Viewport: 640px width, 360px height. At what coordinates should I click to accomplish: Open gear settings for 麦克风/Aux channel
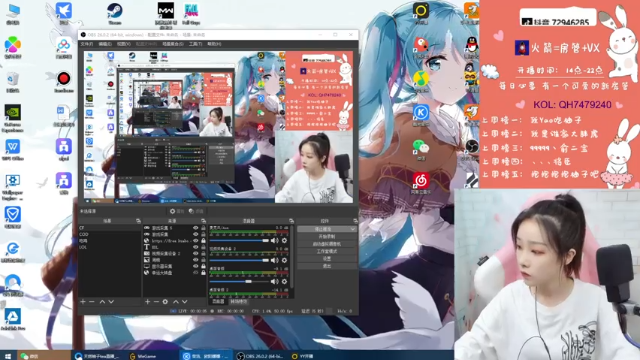tap(284, 240)
